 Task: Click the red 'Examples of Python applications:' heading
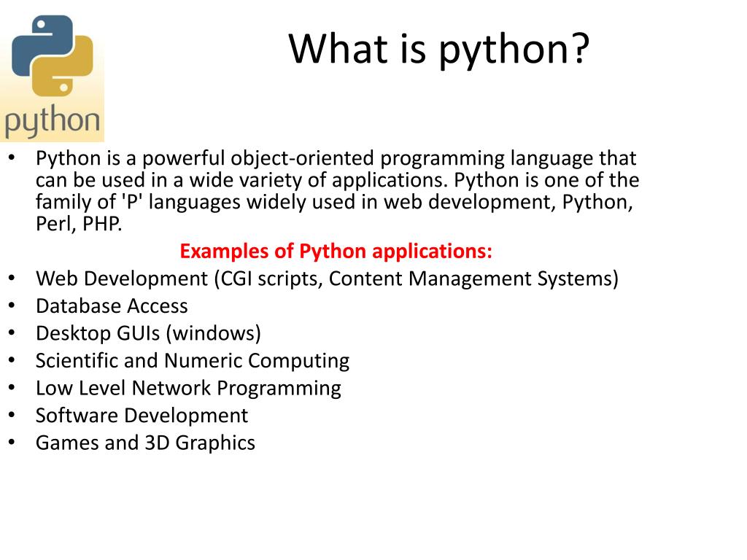(x=336, y=251)
